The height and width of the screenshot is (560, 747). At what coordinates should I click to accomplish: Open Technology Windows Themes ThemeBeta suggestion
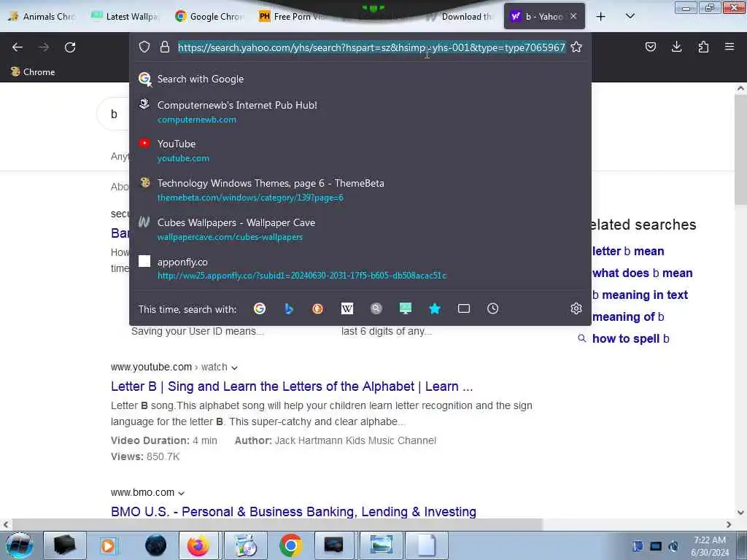[360, 190]
